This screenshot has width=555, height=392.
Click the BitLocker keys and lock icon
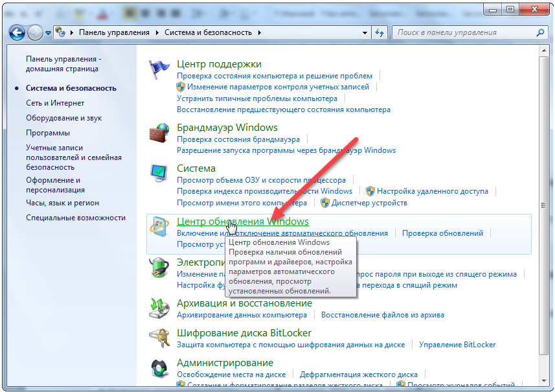click(x=159, y=338)
